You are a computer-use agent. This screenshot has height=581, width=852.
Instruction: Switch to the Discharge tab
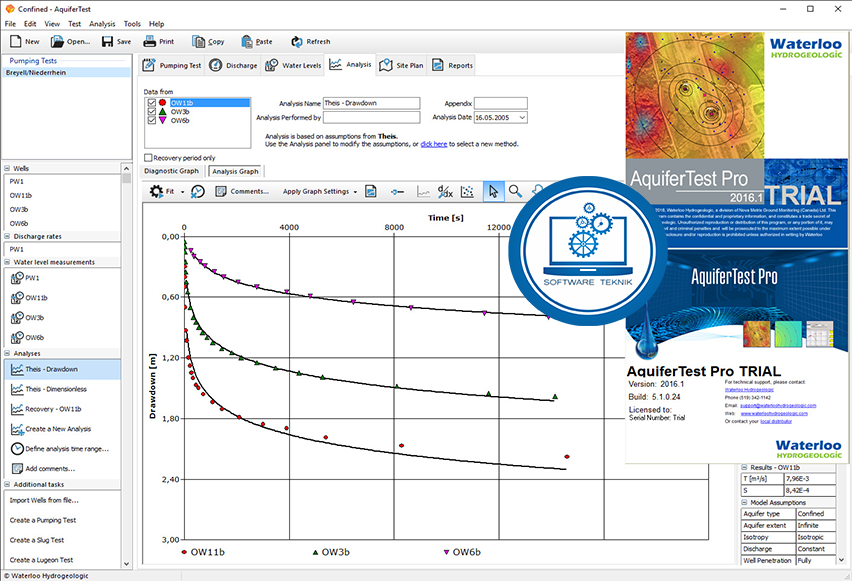click(x=233, y=65)
